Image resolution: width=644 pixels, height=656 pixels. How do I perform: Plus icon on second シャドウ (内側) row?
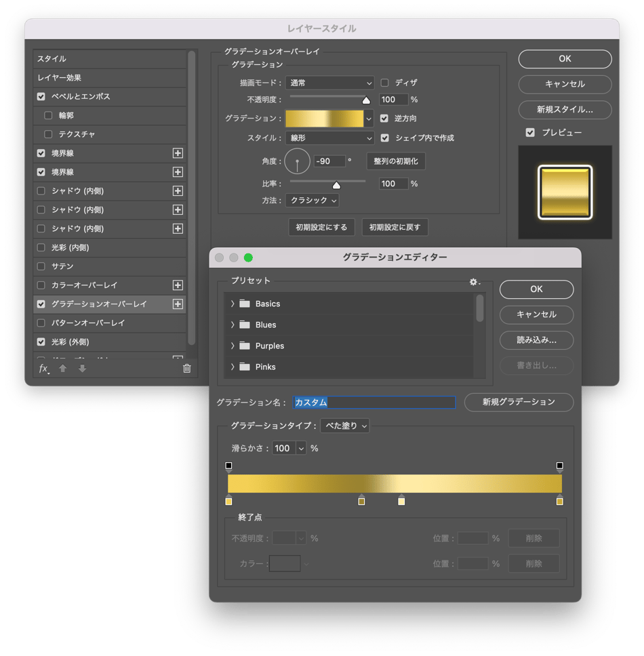pos(178,209)
